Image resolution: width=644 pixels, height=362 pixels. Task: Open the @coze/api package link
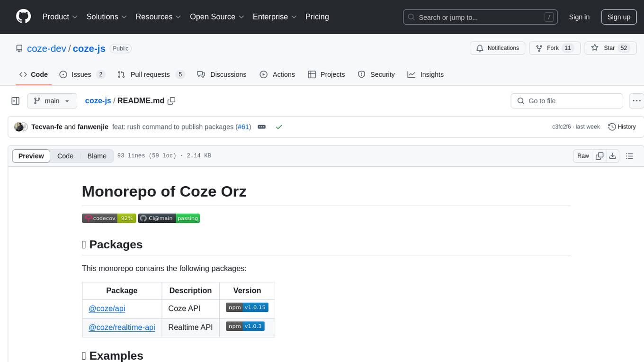(x=107, y=308)
